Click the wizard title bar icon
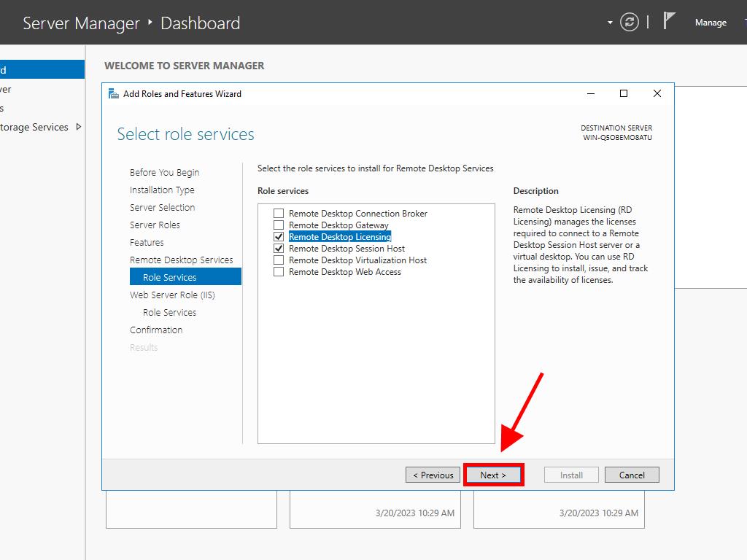 tap(113, 93)
